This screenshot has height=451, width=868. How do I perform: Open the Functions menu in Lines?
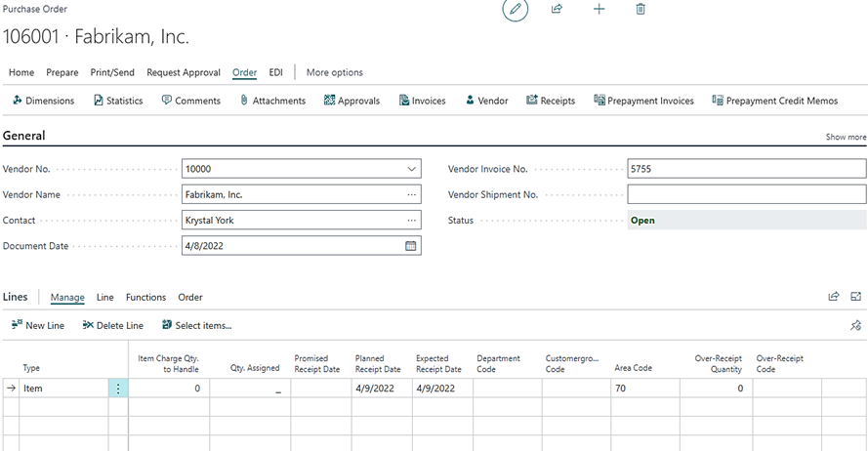point(145,297)
